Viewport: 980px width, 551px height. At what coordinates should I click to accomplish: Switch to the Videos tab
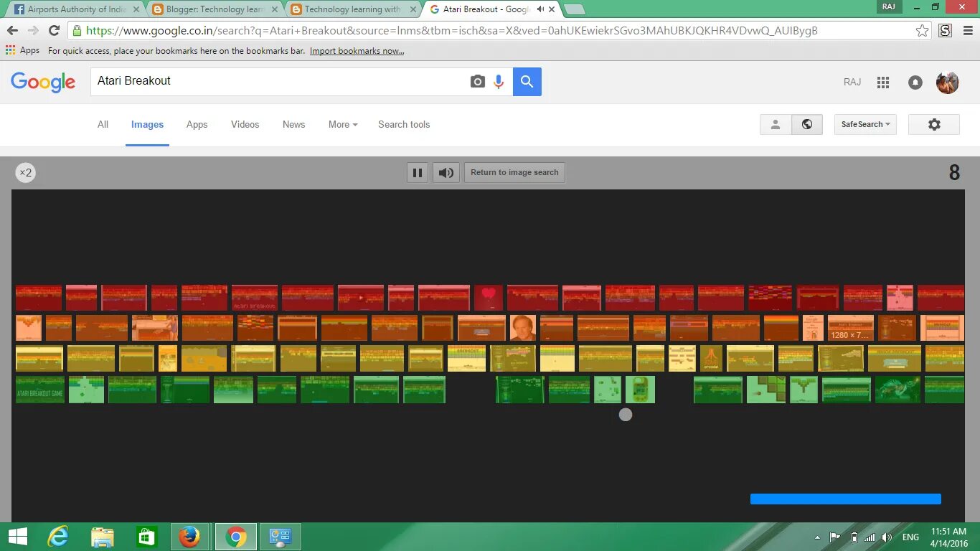click(x=245, y=124)
